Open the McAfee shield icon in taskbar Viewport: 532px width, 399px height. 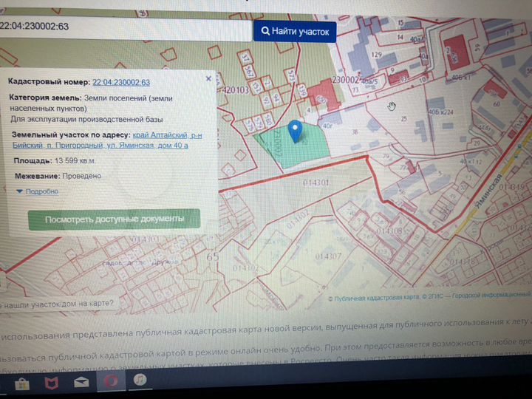(x=52, y=383)
